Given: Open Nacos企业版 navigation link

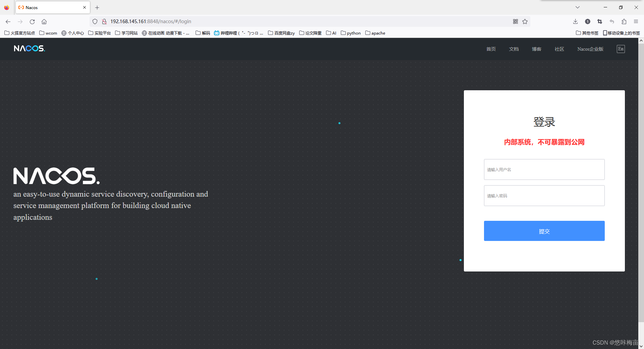Looking at the screenshot, I should click(x=590, y=49).
